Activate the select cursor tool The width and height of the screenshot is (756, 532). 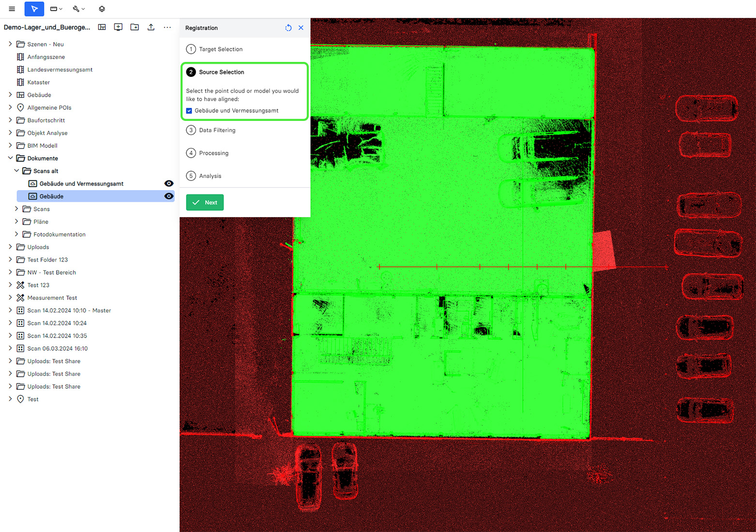pos(34,9)
